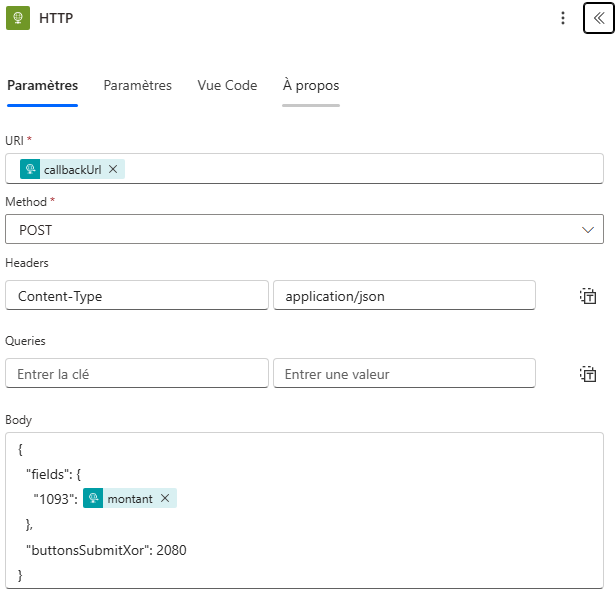Switch to the second Paramètres tab
Image resolution: width=616 pixels, height=593 pixels.
(x=137, y=86)
